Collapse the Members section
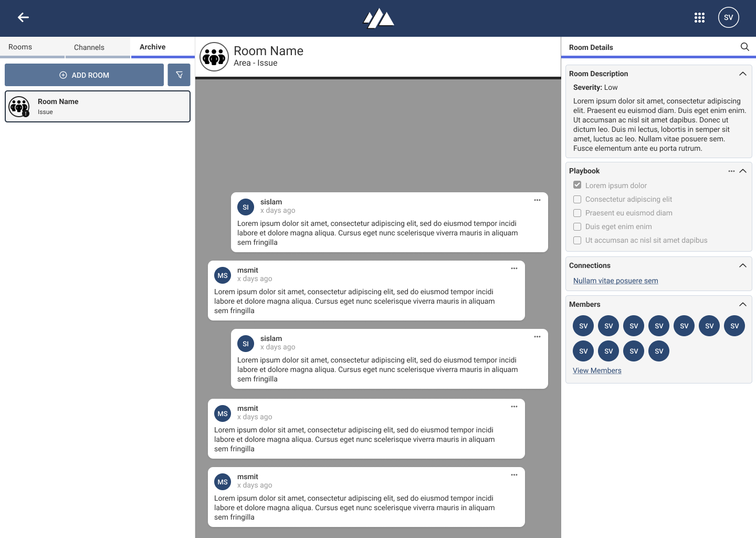Screen dimensions: 756x538 click(743, 304)
